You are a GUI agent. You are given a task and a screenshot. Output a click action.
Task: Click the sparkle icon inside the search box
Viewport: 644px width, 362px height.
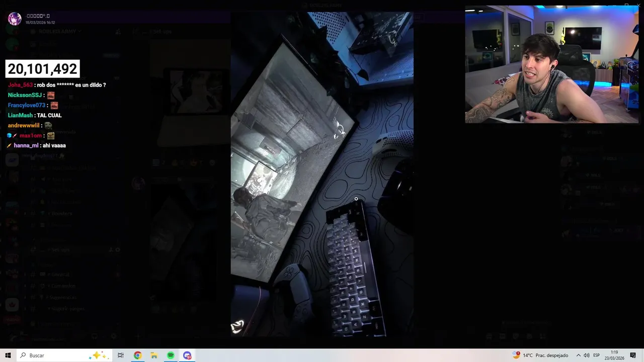98,355
